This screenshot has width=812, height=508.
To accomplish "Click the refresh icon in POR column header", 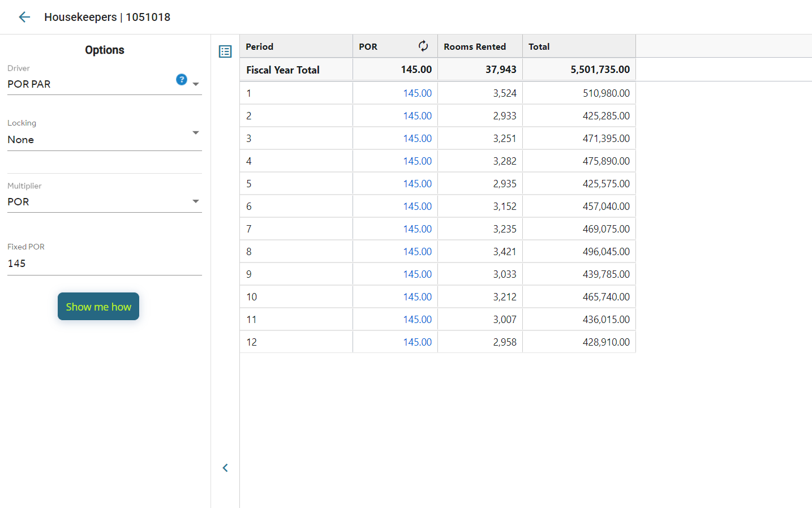I will (423, 46).
